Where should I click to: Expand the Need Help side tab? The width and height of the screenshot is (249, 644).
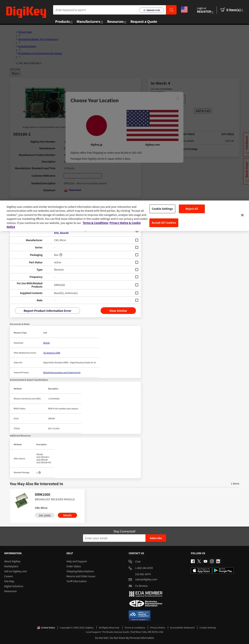[246, 171]
